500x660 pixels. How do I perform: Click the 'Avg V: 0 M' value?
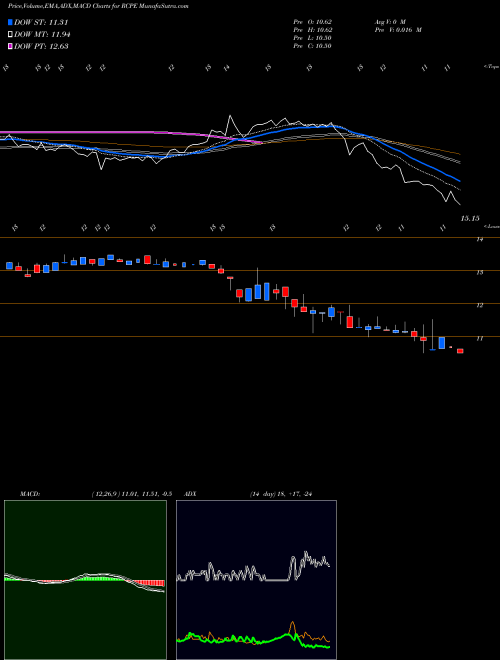389,21
